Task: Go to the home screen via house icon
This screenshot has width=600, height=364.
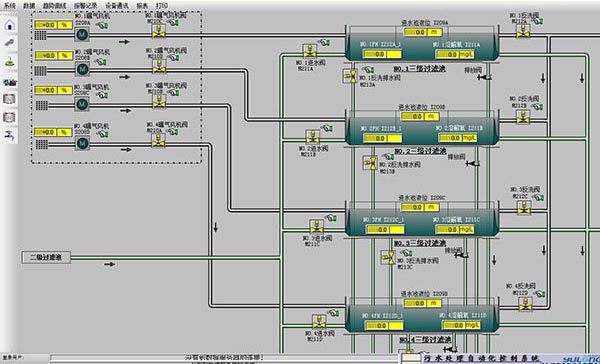Action: 10,25
